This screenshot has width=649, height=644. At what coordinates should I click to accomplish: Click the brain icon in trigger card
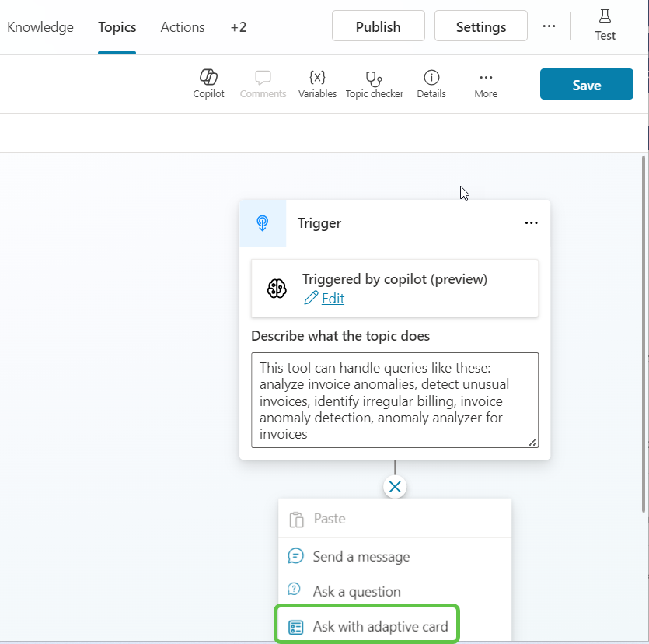[277, 289]
